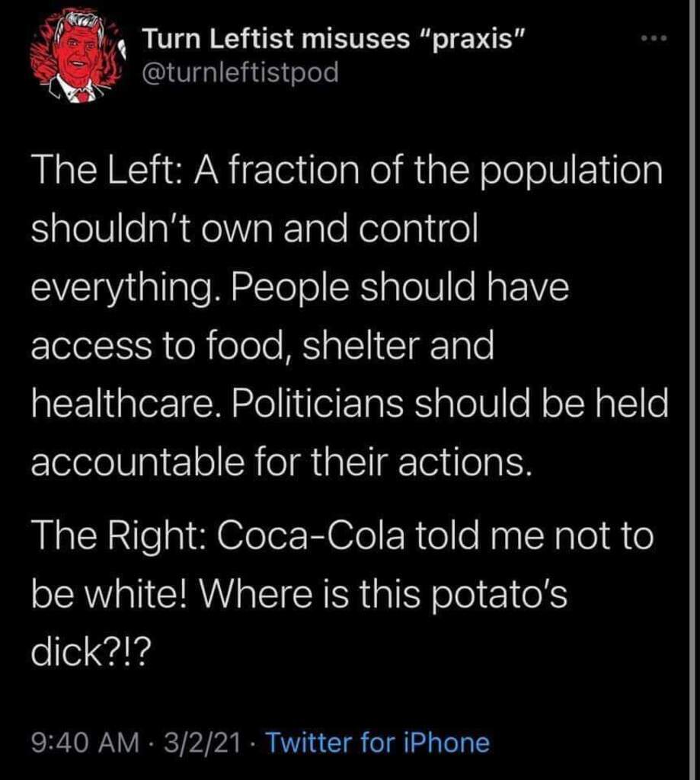Click the 9:40 AM timestamp
The width and height of the screenshot is (700, 780).
(85, 741)
